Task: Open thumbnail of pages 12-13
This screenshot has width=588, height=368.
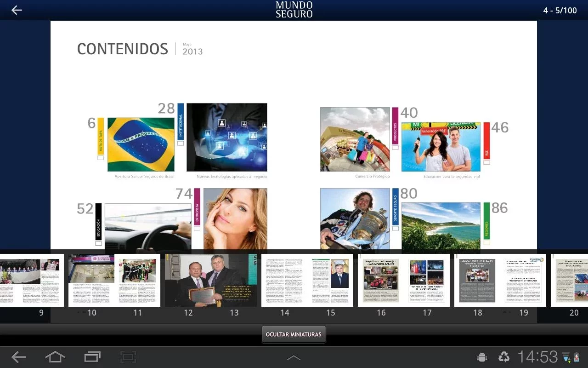Action: coord(211,280)
